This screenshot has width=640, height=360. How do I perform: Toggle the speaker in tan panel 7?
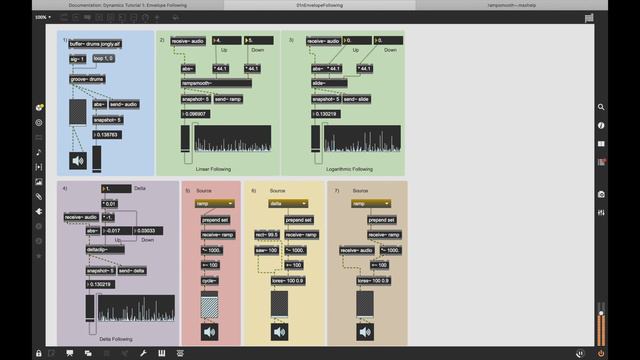pyautogui.click(x=365, y=332)
